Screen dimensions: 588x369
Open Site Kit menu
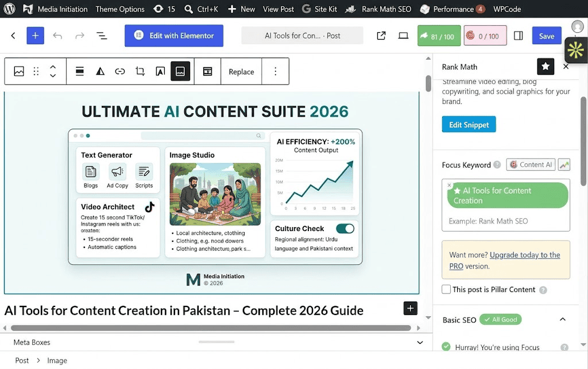319,9
